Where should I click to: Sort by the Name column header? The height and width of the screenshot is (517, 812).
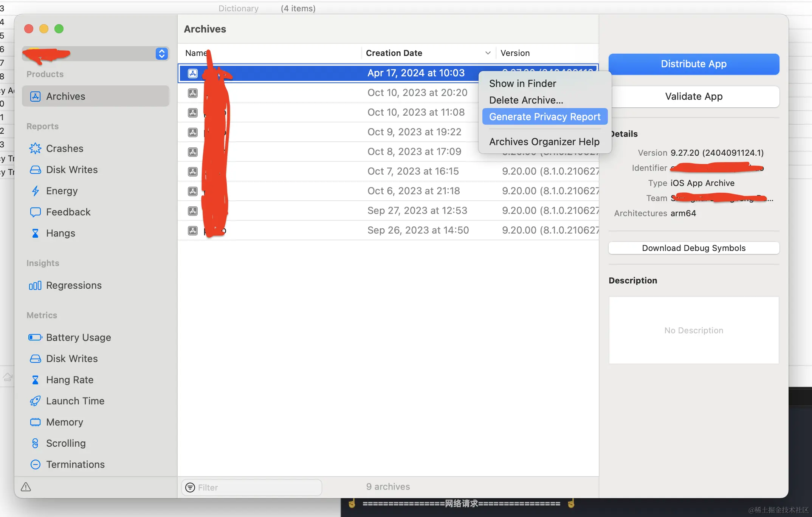pos(270,53)
